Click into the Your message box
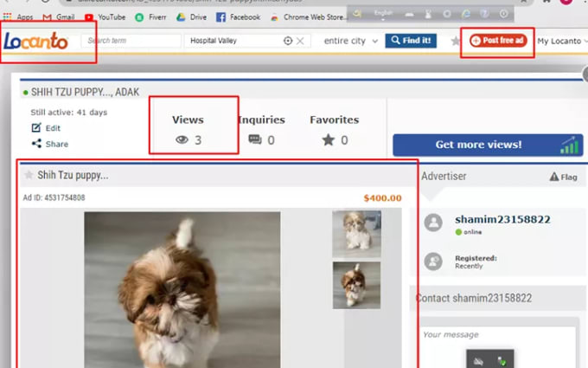The width and height of the screenshot is (588, 368). click(498, 347)
